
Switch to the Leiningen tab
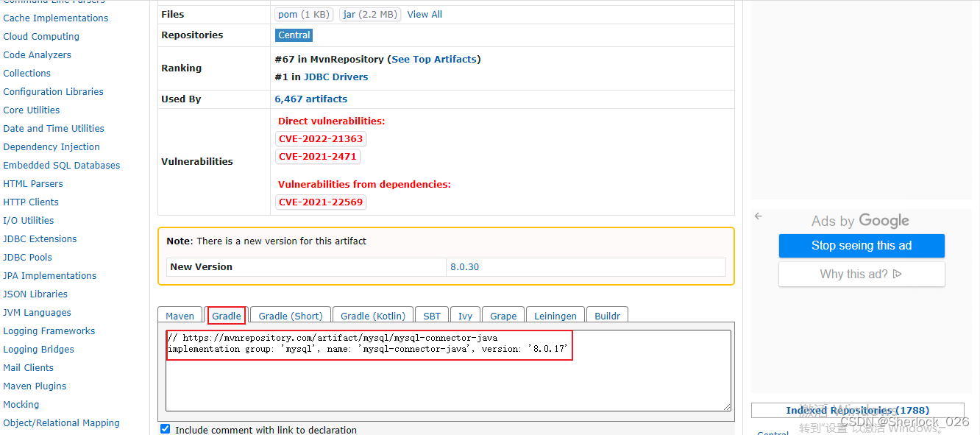[555, 315]
